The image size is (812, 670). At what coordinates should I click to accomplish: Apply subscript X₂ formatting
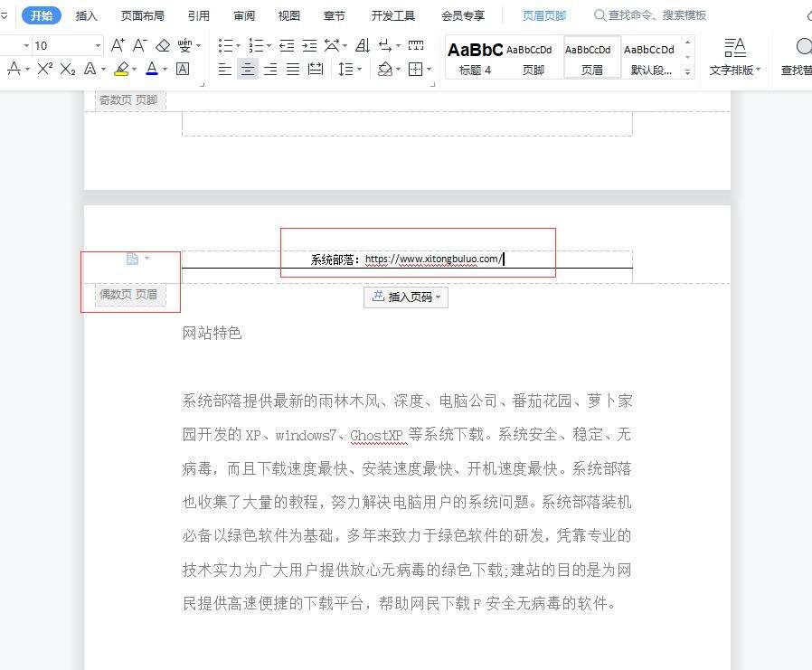[x=67, y=69]
